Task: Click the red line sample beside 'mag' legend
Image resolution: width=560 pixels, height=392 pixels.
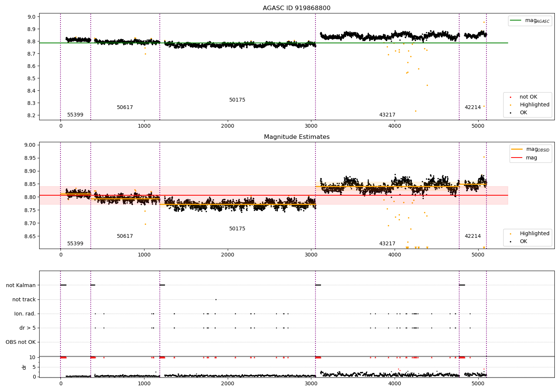Action: click(516, 158)
